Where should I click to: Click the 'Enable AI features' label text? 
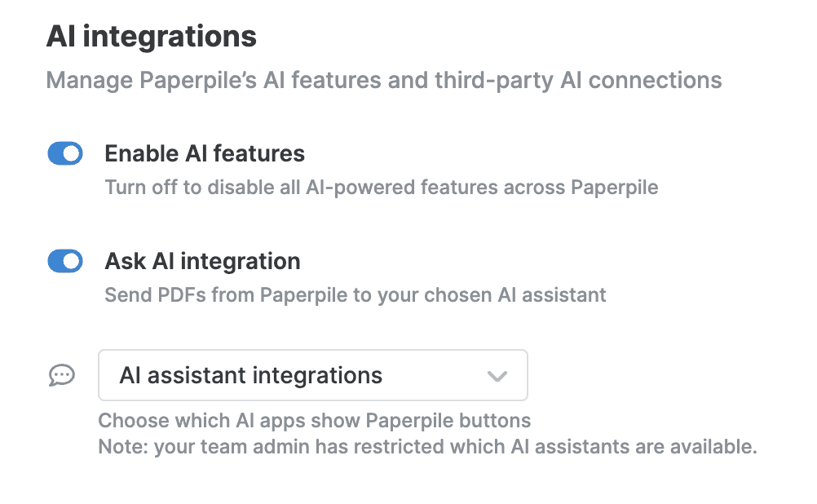205,154
